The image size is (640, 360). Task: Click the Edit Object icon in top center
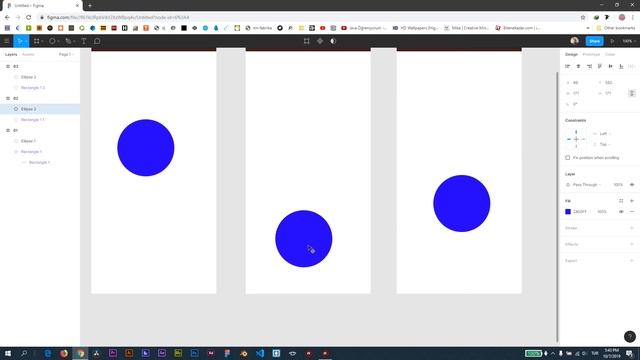(x=307, y=41)
